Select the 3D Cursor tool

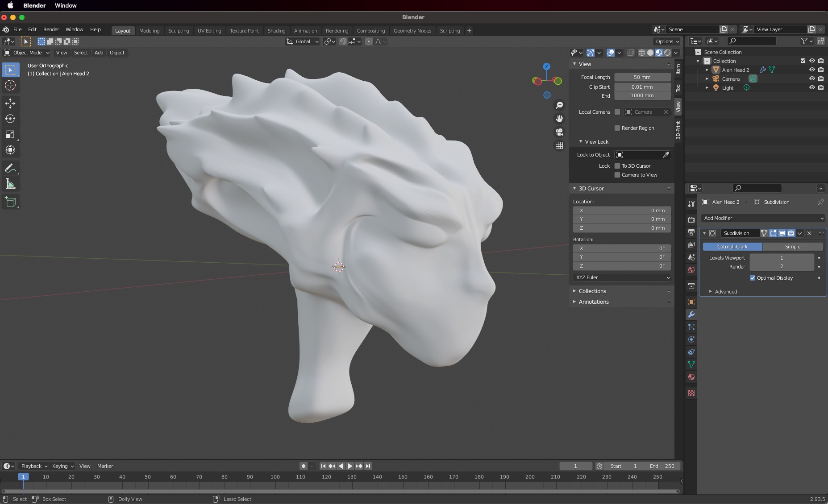pyautogui.click(x=10, y=86)
